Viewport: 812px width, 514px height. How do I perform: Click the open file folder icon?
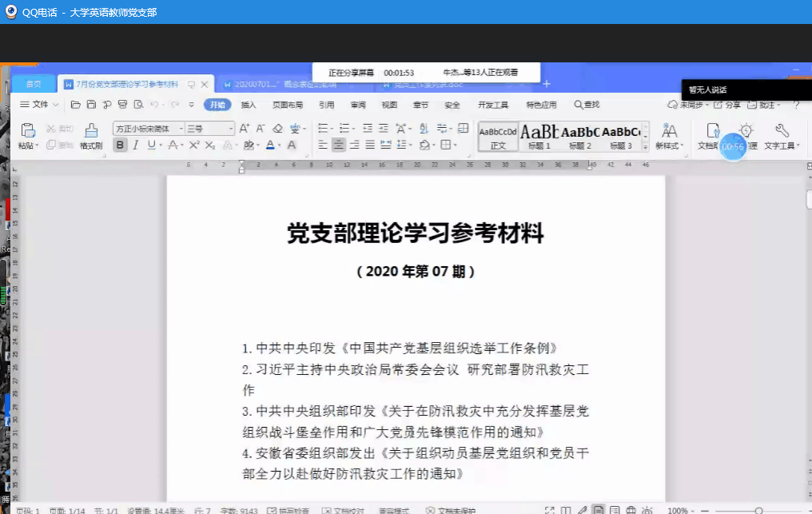[x=76, y=105]
